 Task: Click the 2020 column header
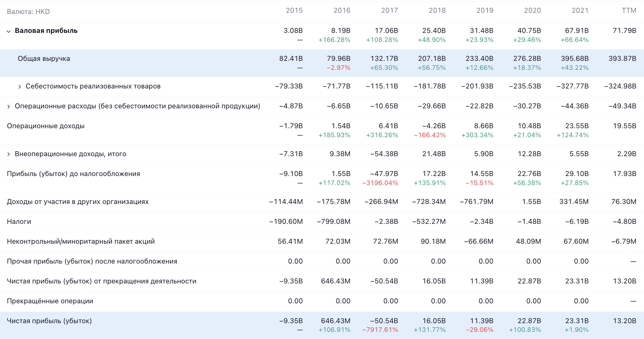(x=532, y=11)
